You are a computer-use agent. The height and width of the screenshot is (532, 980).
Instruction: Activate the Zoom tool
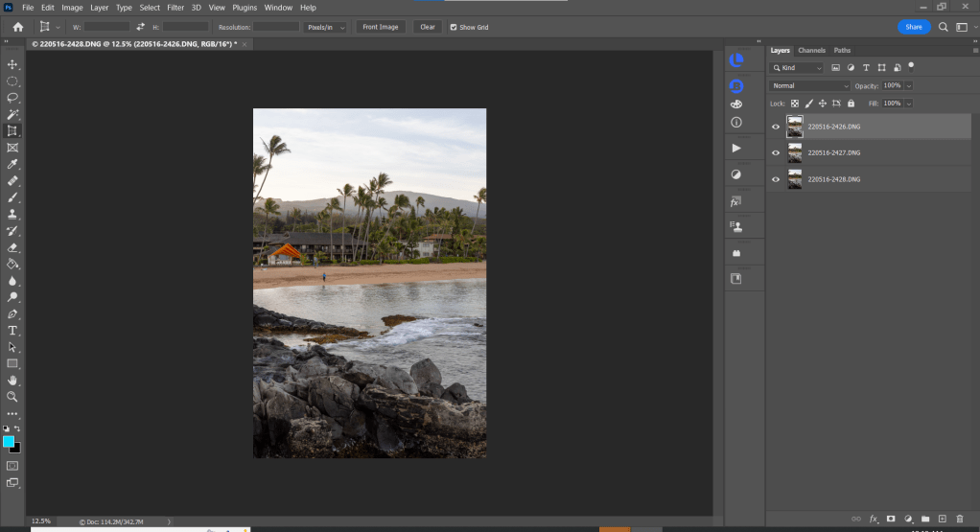point(12,396)
